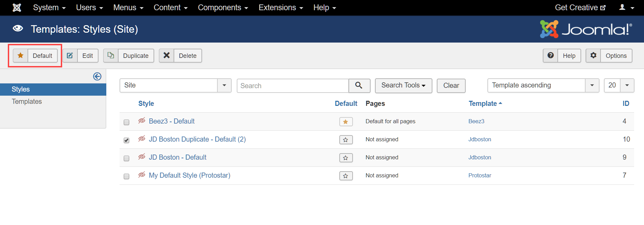Open the Content menu

pyautogui.click(x=171, y=7)
